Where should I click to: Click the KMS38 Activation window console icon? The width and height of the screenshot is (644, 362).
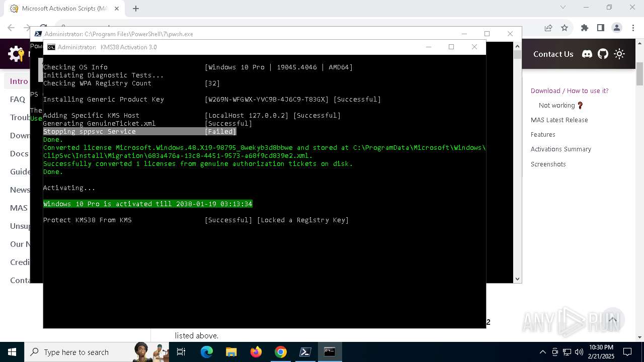coord(51,47)
